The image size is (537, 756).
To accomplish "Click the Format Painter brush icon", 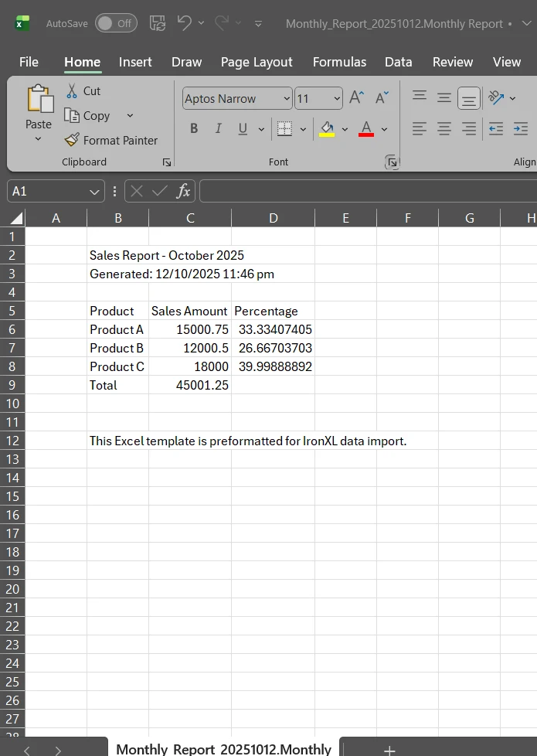I will pyautogui.click(x=72, y=140).
